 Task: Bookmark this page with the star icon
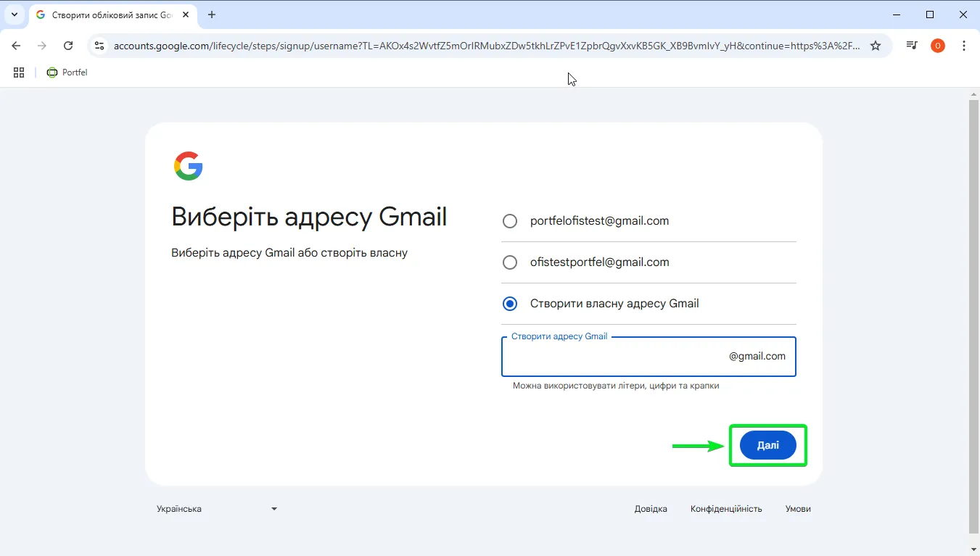pos(876,46)
